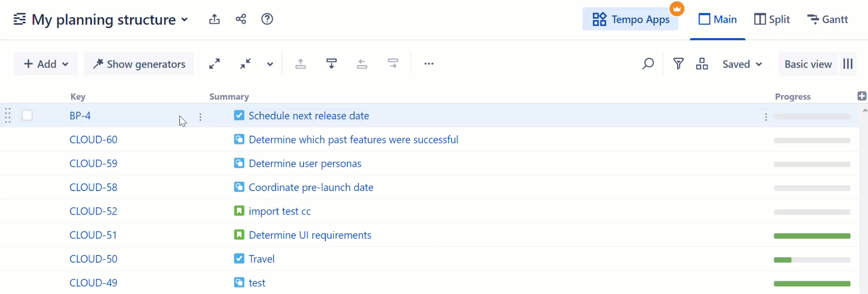Tick the checkbox for row BP-4
868x294 pixels.
(27, 116)
